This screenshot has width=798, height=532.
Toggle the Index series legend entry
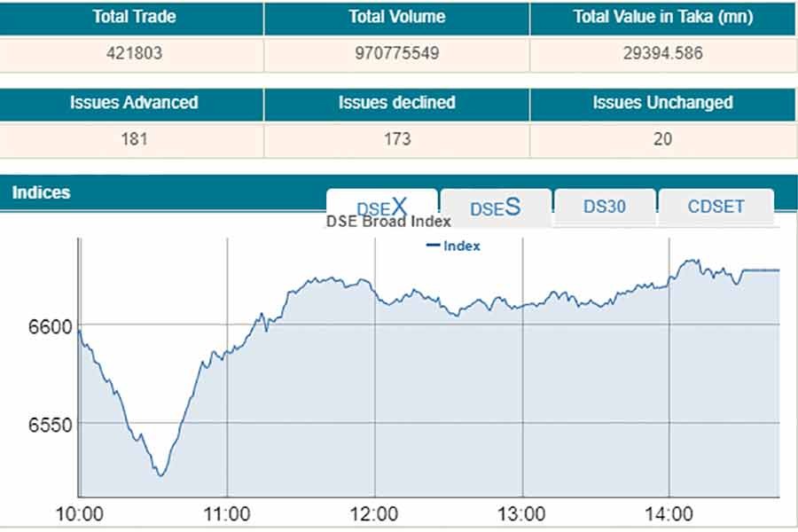click(x=453, y=246)
